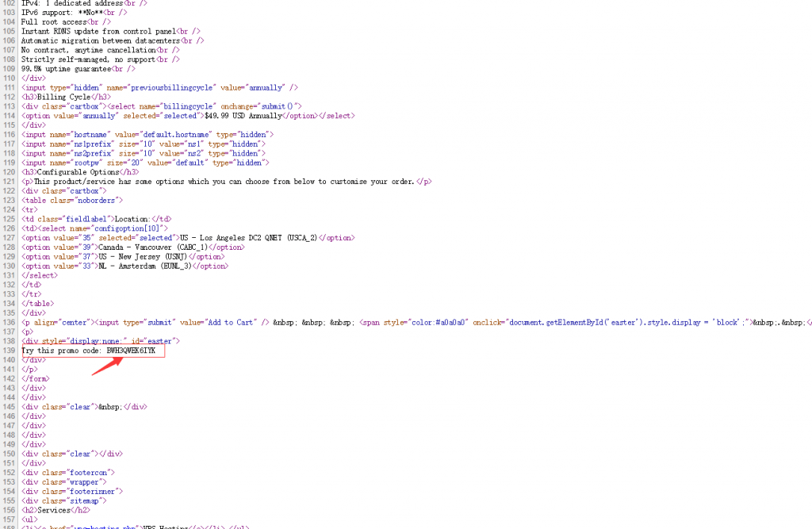This screenshot has height=529, width=812.
Task: Click the promo code BWH3QWEK6IYK text
Action: coord(131,350)
